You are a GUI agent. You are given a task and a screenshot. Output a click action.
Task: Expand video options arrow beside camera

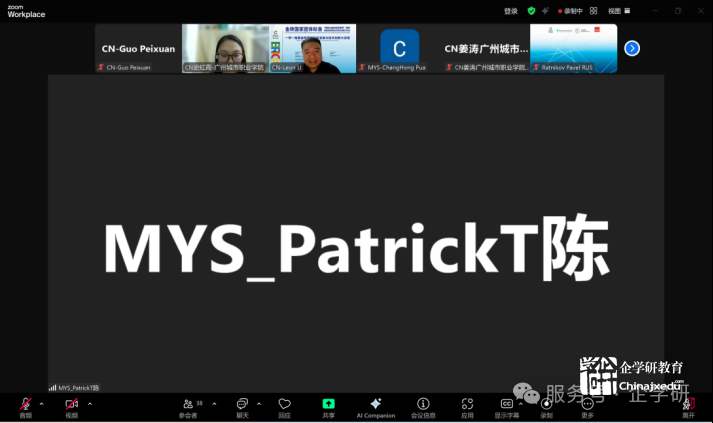[89, 403]
